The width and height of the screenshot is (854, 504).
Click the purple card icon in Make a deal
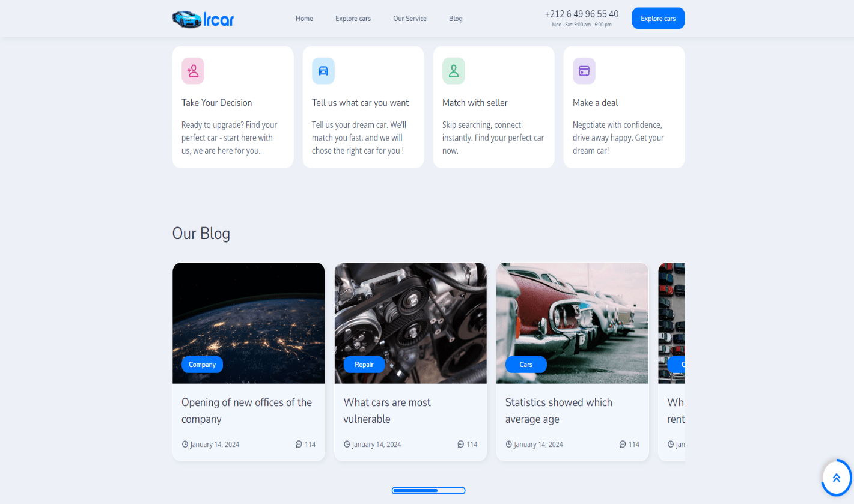pos(584,71)
